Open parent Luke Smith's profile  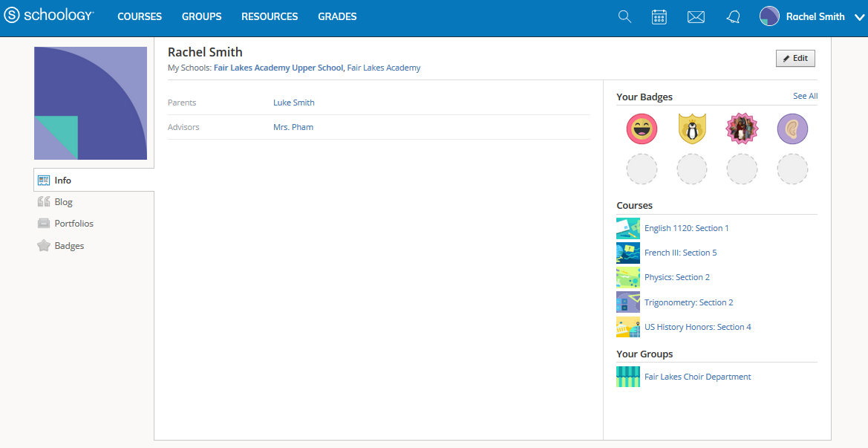tap(294, 103)
